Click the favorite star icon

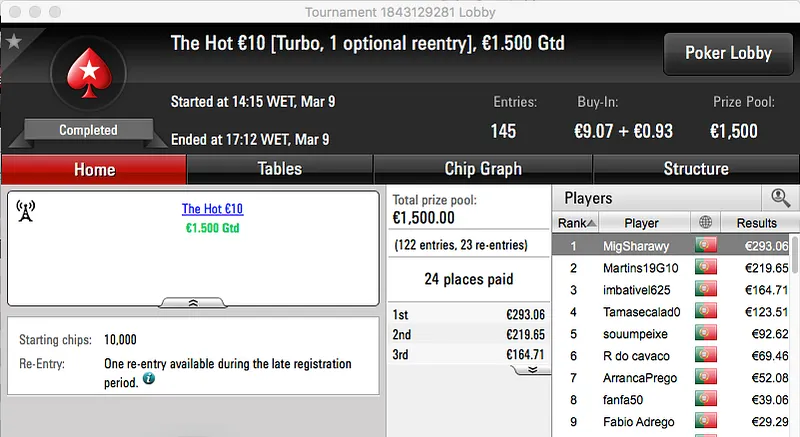pos(14,41)
